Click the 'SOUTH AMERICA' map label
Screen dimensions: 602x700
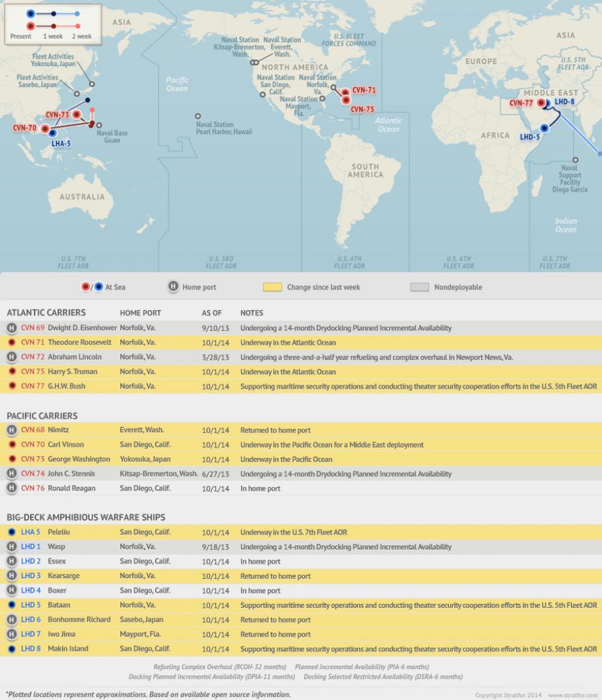(x=366, y=170)
